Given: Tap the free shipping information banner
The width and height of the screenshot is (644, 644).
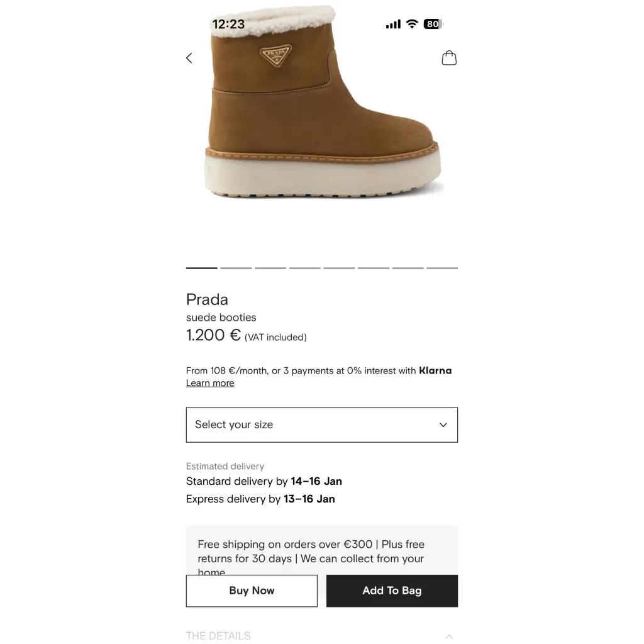Looking at the screenshot, I should 321,551.
